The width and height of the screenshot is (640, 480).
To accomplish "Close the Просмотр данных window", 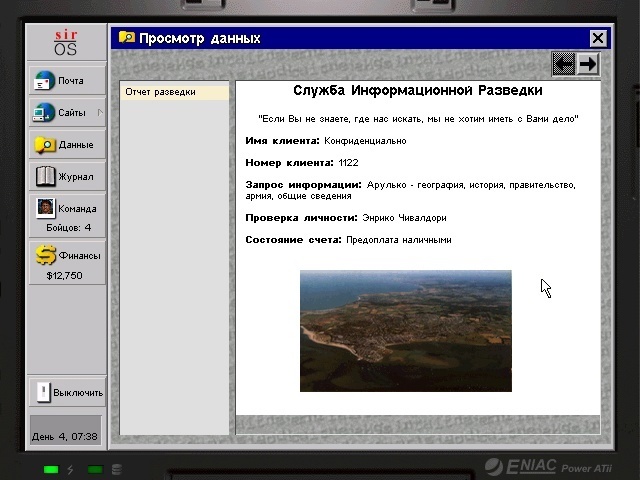I will (x=598, y=38).
